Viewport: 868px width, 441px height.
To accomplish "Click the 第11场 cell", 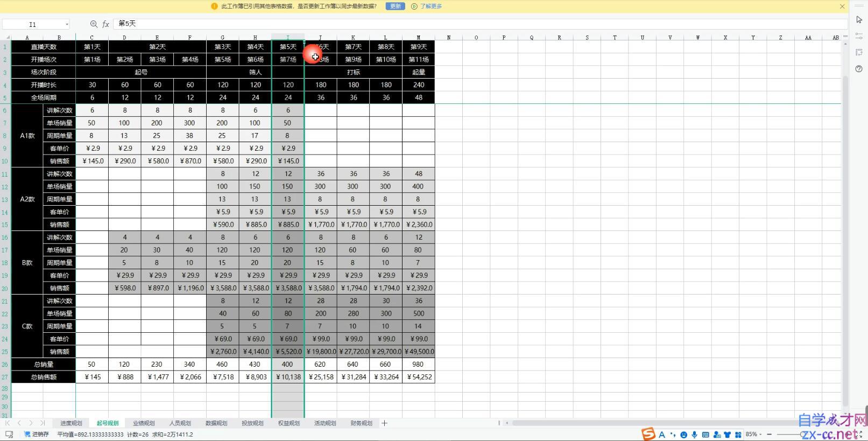I will (419, 59).
